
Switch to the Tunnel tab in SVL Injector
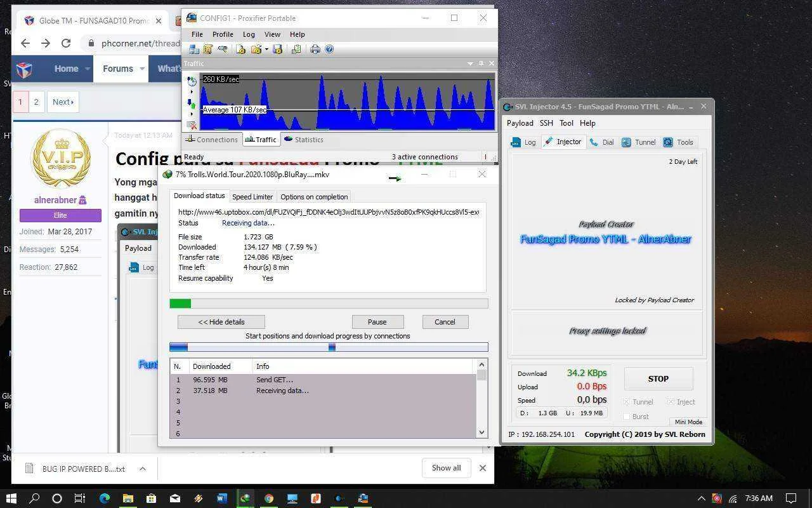click(x=639, y=142)
